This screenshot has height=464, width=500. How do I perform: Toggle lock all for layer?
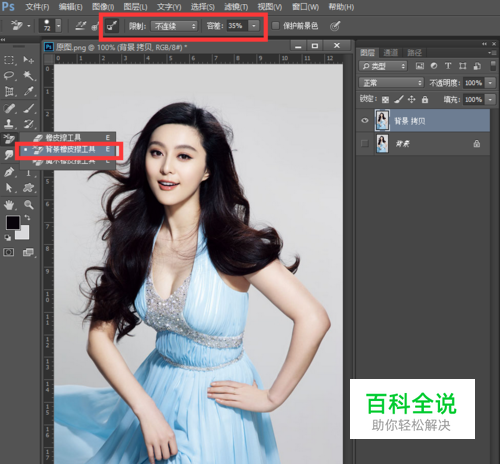click(425, 99)
